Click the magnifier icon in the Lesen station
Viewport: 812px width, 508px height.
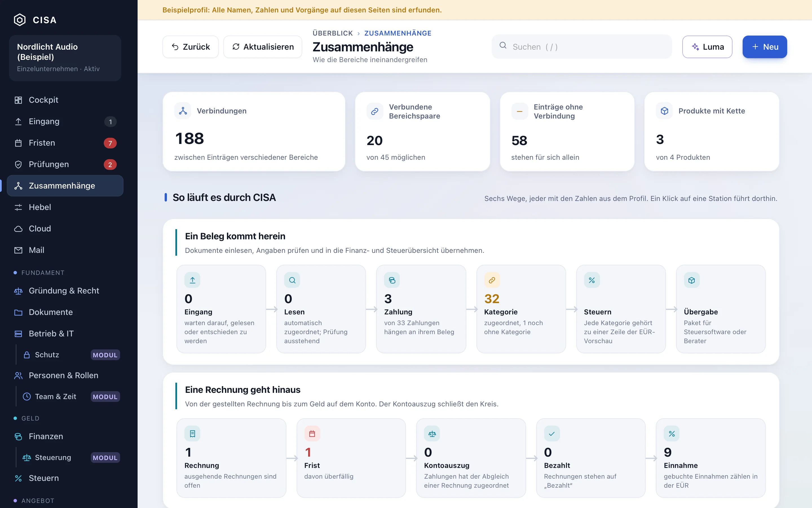[x=292, y=280]
